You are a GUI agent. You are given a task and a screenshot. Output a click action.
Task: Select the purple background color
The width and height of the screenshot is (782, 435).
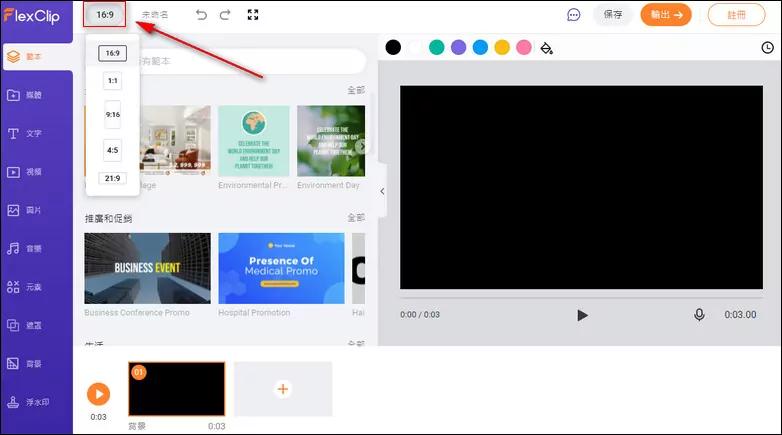coord(458,47)
